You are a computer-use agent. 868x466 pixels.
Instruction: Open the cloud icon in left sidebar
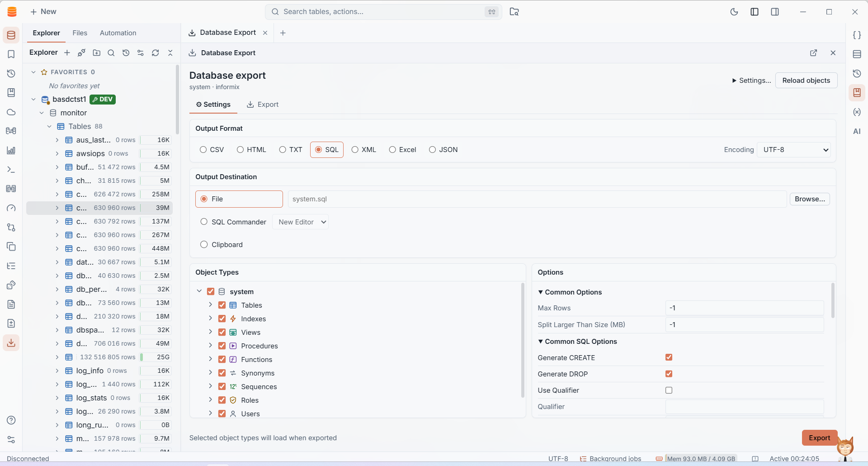pos(11,112)
